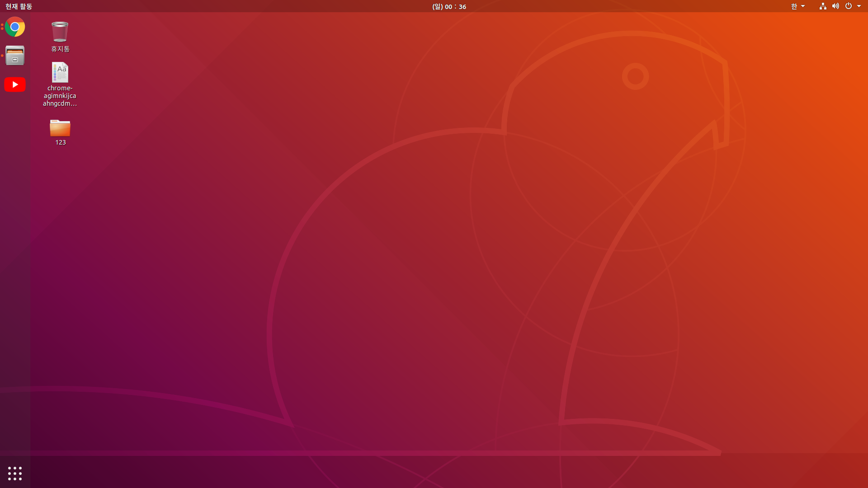Expand the arrow beside the 한 indicator

(803, 6)
